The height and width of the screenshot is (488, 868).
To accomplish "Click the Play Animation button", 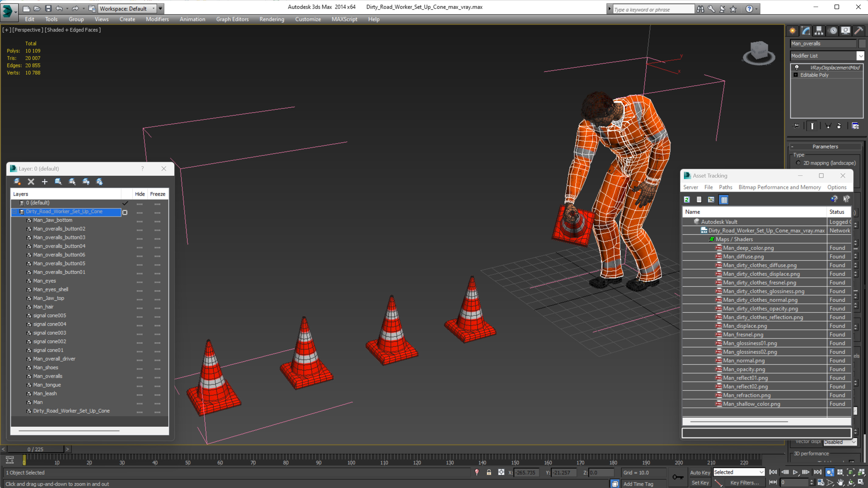I will [x=795, y=472].
